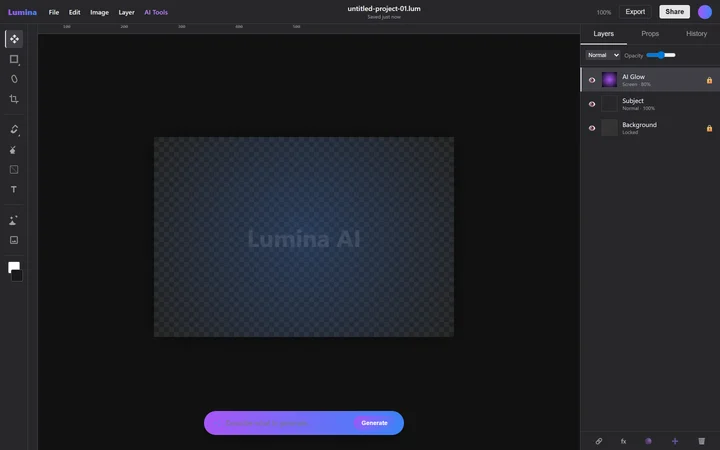The image size is (720, 450).
Task: Switch to the Props tab
Action: pyautogui.click(x=650, y=34)
